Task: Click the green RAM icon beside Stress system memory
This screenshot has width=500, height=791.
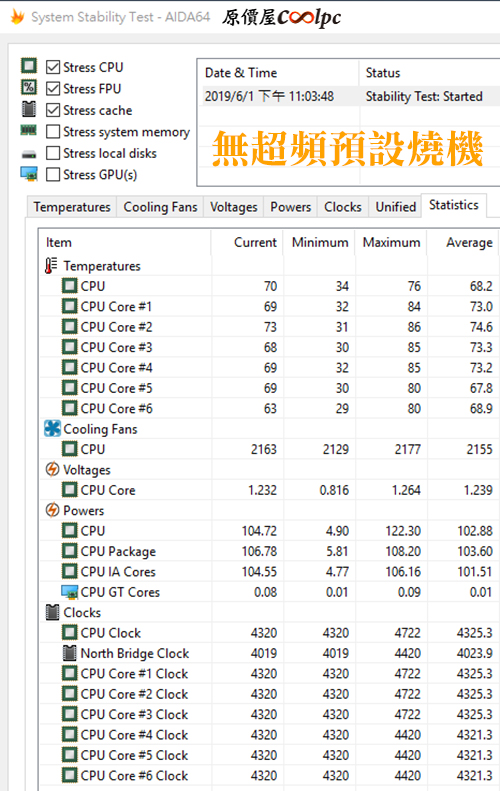Action: 28,131
